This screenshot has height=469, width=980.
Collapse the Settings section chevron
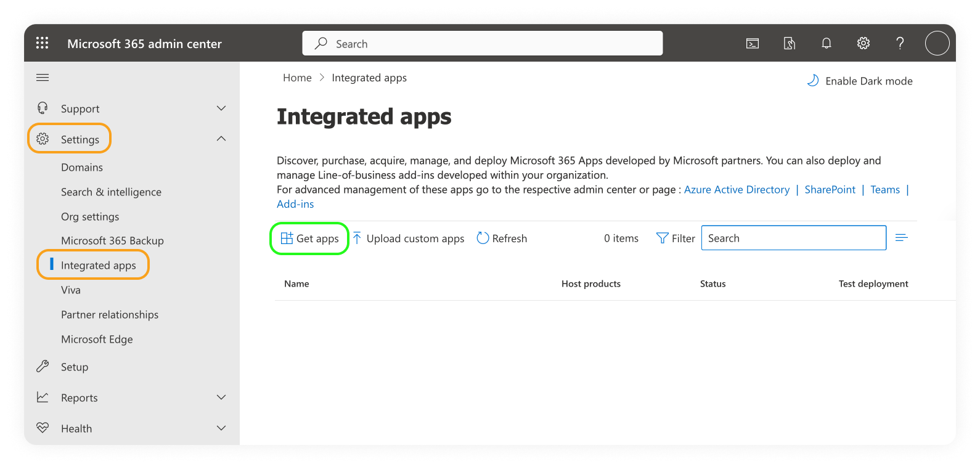(221, 139)
